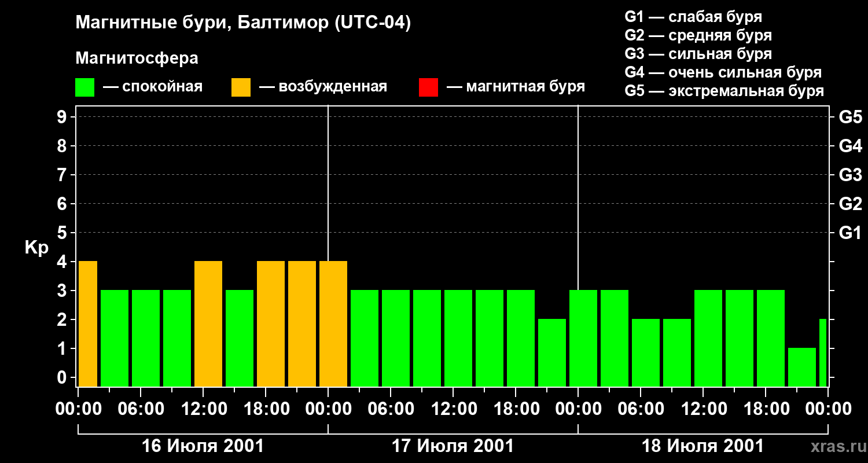Screen dimensions: 868x463
Task: Click the last orange bar after midnight 17 July
Action: pyautogui.click(x=333, y=324)
